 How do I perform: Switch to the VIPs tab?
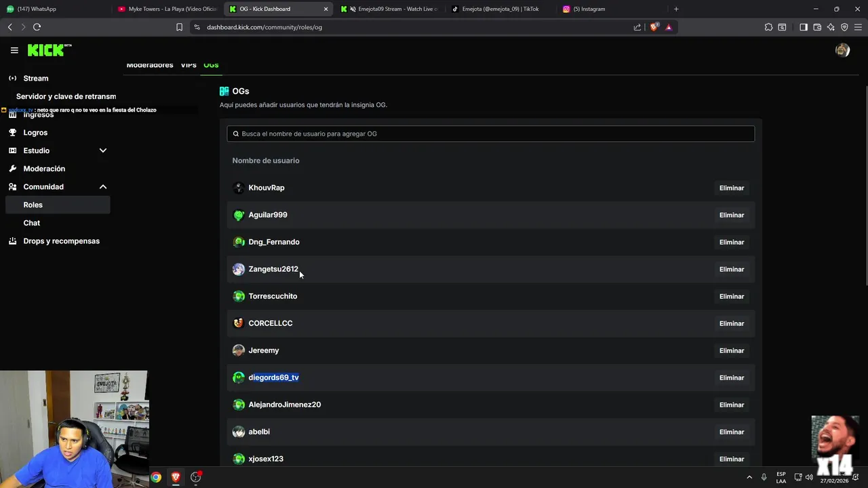189,65
